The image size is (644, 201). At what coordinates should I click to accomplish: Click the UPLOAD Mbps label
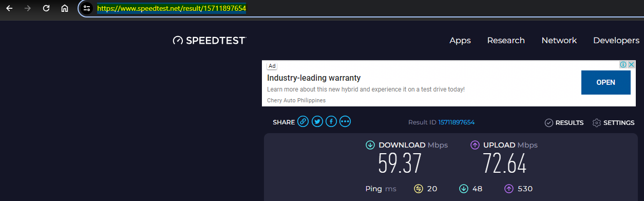point(510,145)
